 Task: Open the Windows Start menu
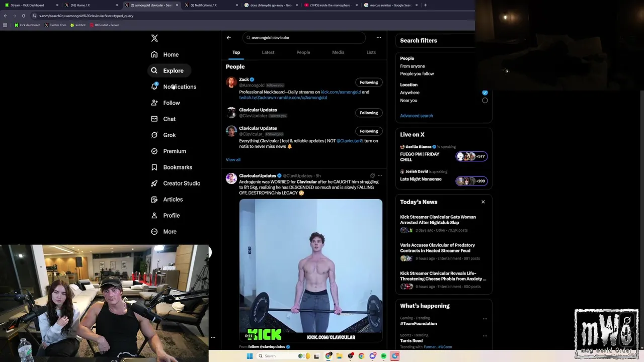[249, 356]
